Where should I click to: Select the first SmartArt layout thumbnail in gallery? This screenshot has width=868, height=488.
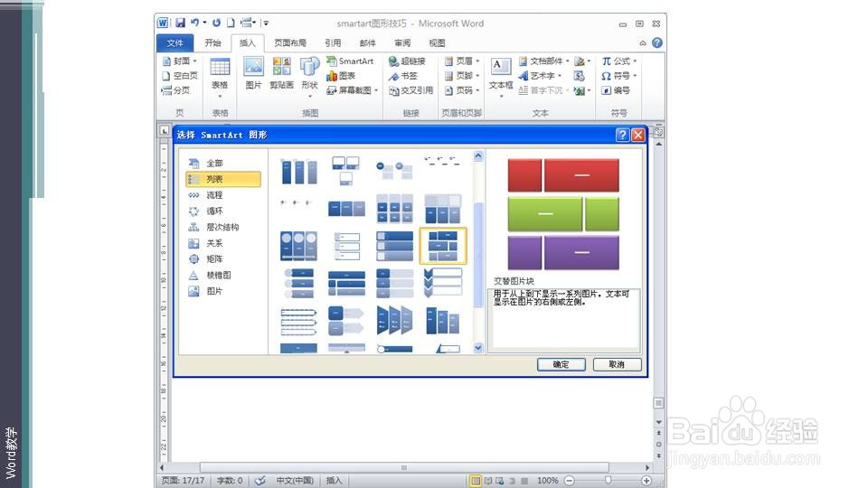299,171
